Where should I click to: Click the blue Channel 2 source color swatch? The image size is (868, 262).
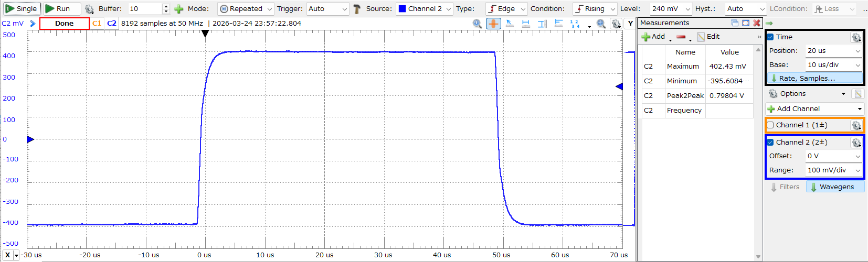[x=402, y=9]
